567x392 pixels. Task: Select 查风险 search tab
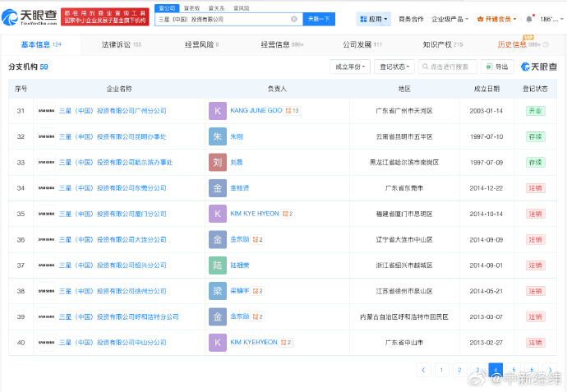pyautogui.click(x=242, y=8)
